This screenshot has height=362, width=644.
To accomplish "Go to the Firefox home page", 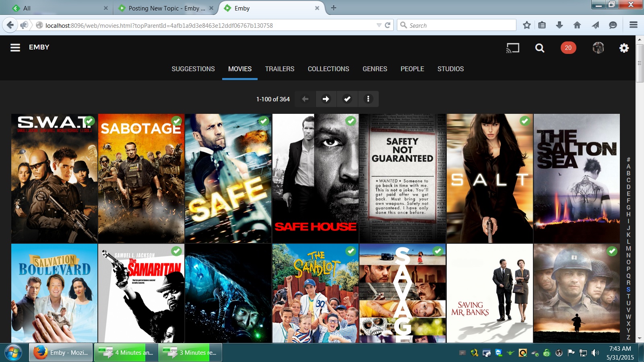I will pos(577,25).
